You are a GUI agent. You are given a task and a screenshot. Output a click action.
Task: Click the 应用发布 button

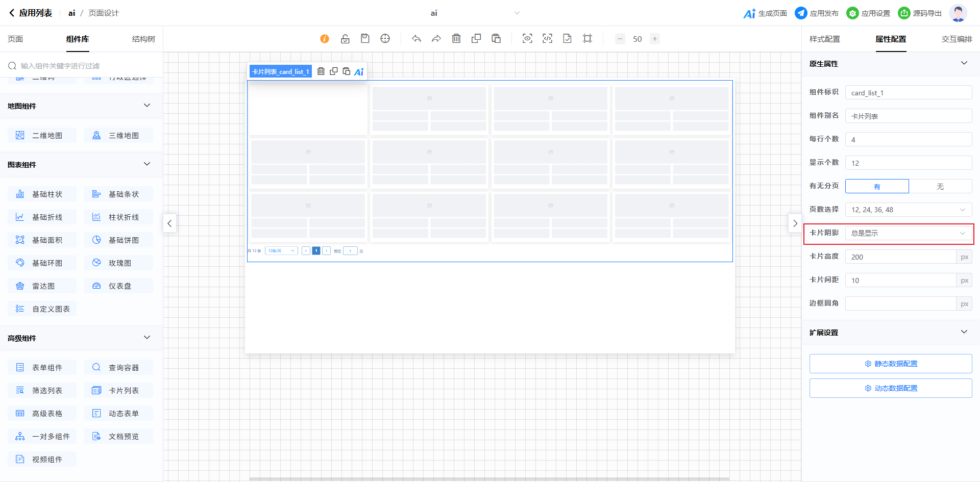(817, 13)
